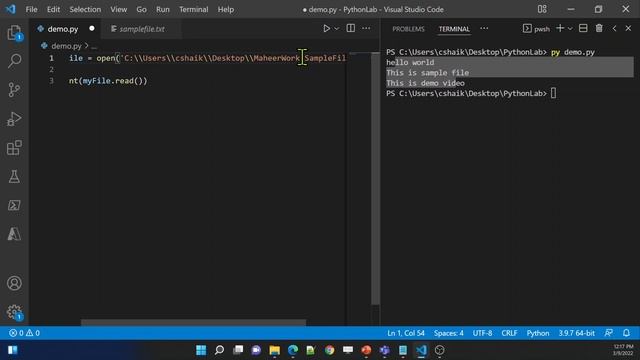Click the taskbar clock

(x=623, y=350)
